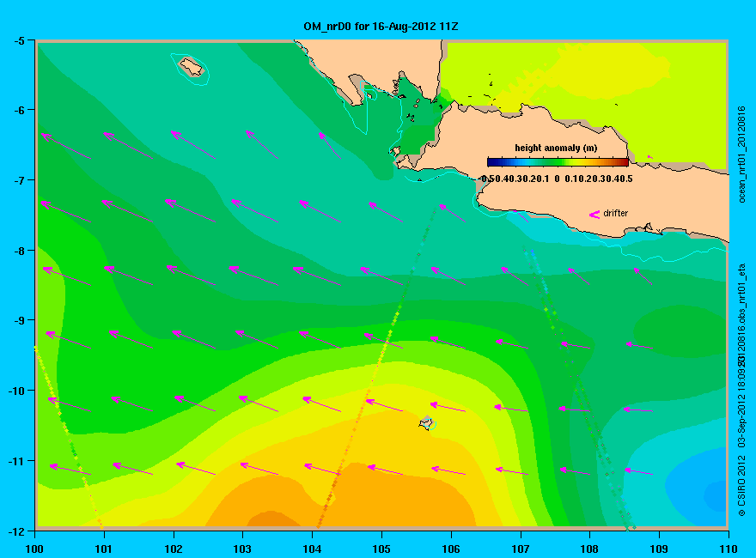Click the longitude label 110

728,549
